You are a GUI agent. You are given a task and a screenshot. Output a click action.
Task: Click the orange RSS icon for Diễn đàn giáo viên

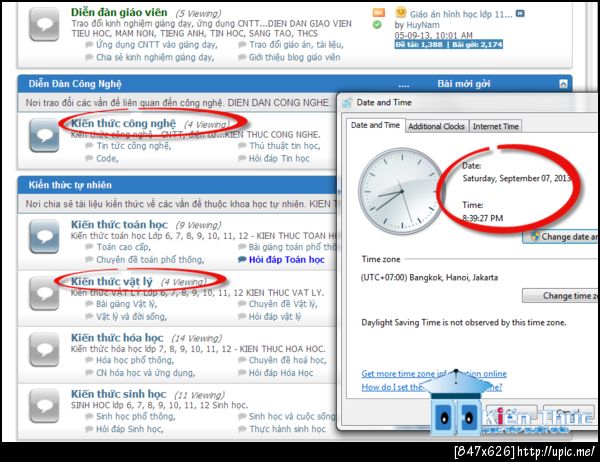pyautogui.click(x=378, y=13)
